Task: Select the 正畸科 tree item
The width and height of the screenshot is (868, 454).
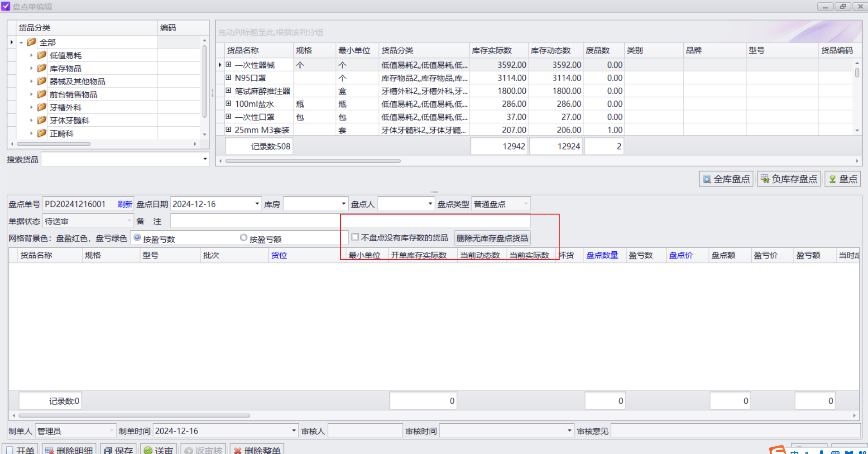Action: coord(62,134)
